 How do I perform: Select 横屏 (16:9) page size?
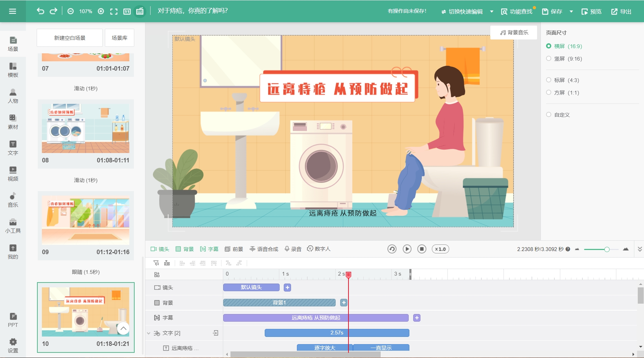pos(564,46)
